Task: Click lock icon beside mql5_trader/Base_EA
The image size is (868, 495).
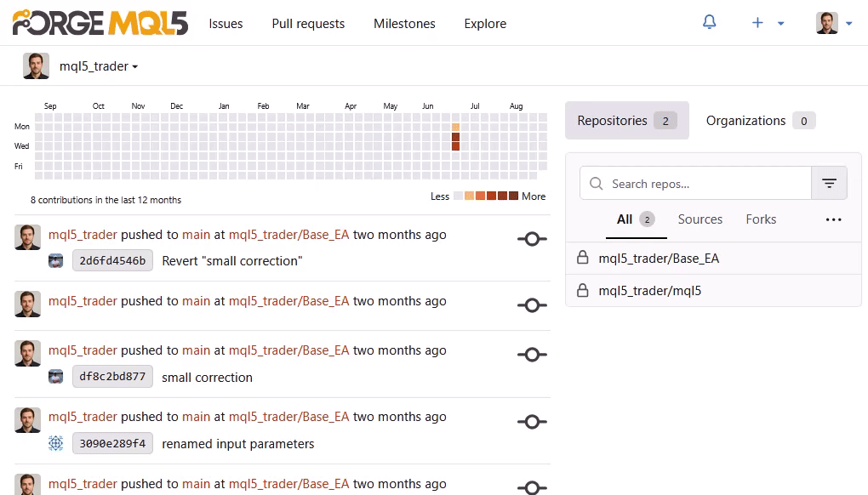Action: click(x=582, y=258)
